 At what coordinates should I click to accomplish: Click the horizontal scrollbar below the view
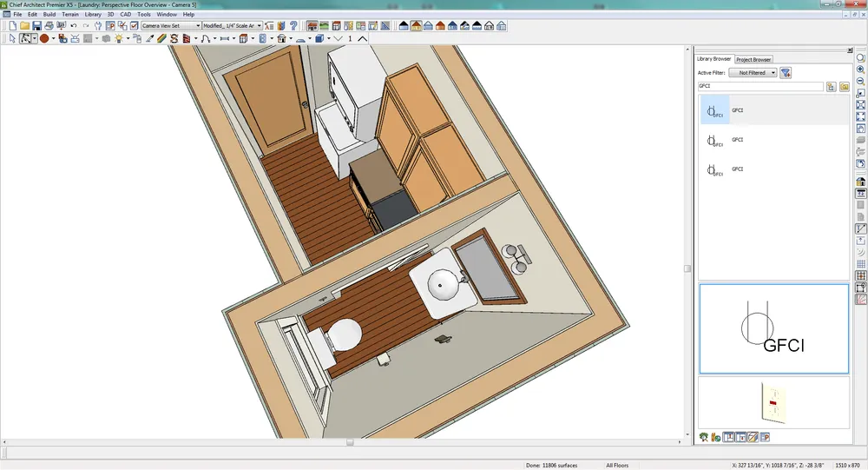pyautogui.click(x=343, y=442)
